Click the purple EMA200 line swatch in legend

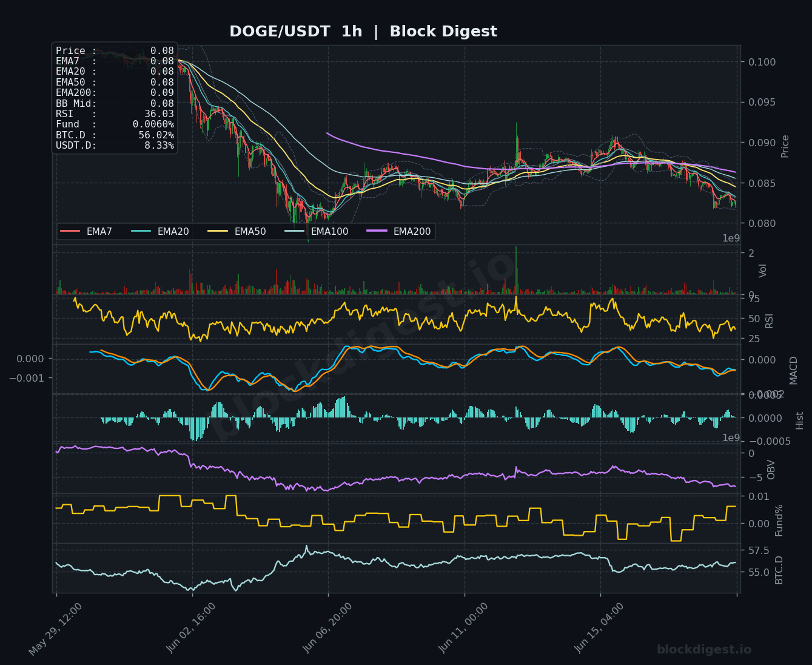tap(377, 232)
